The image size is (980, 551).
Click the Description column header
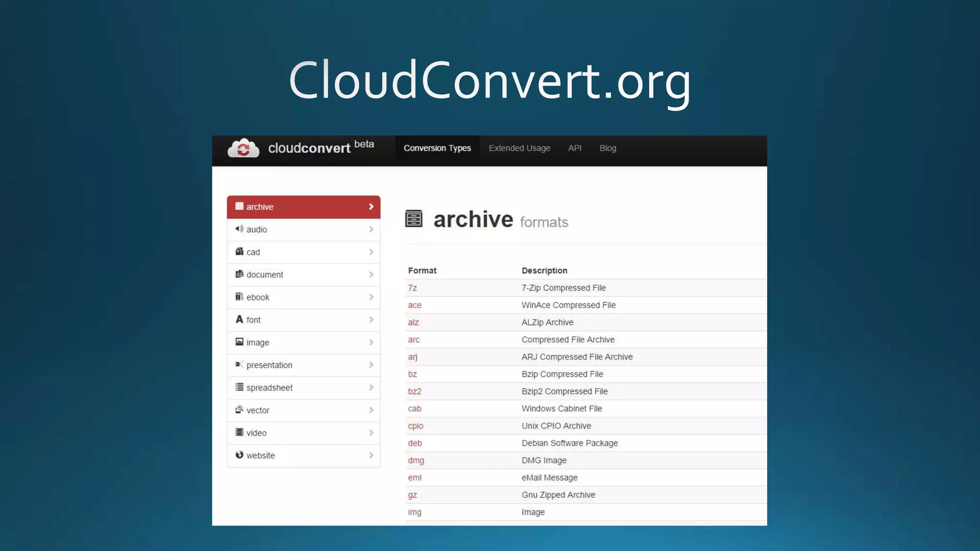(544, 270)
